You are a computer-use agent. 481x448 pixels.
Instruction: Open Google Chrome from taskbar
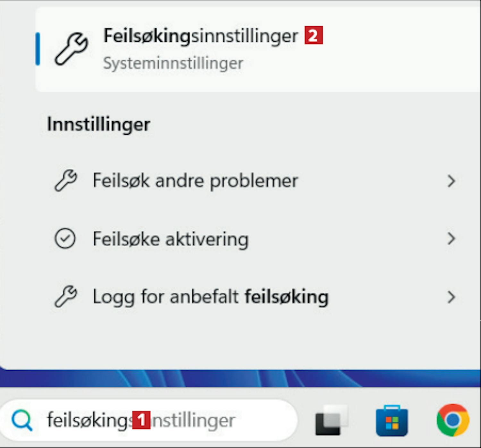[x=453, y=420]
